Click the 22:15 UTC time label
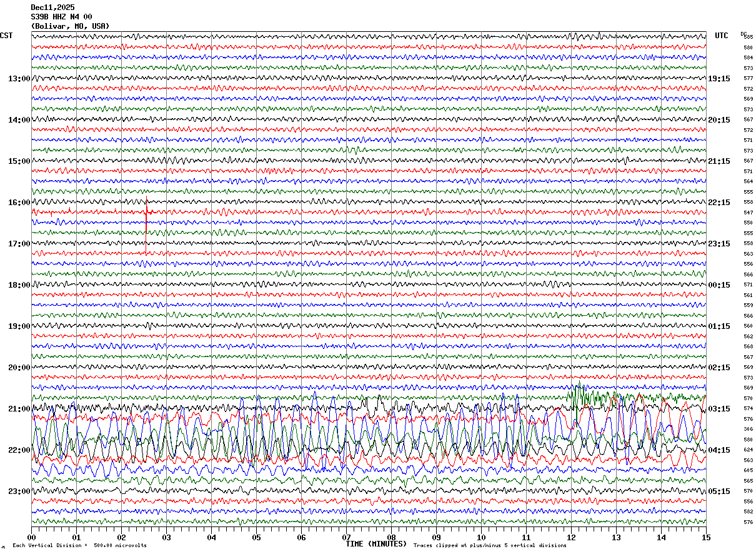 click(719, 203)
